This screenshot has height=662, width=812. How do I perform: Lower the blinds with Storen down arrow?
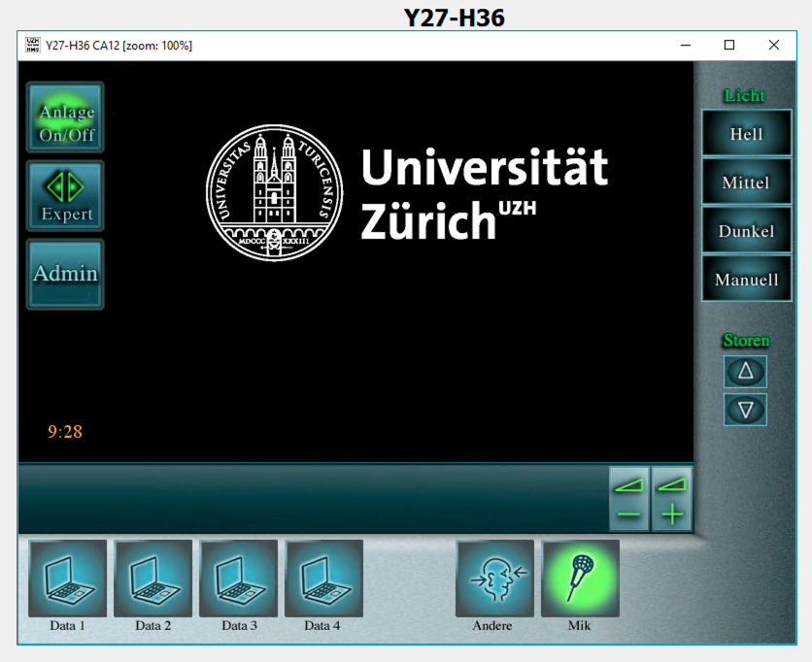point(745,410)
